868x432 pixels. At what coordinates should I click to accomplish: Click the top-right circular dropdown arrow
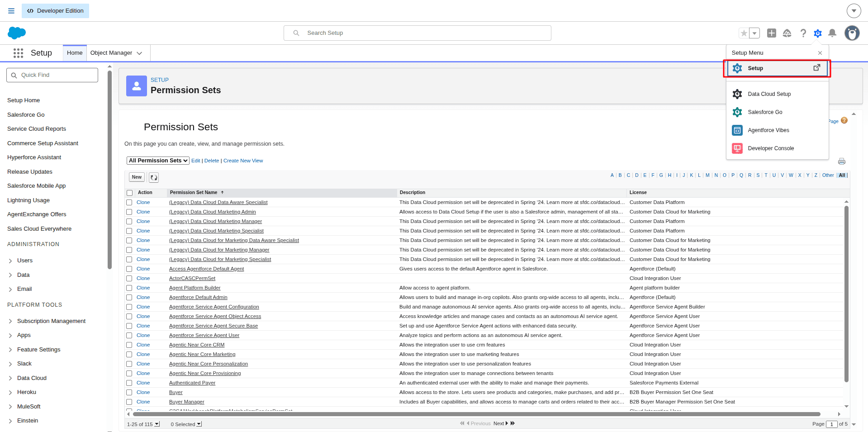click(x=854, y=11)
